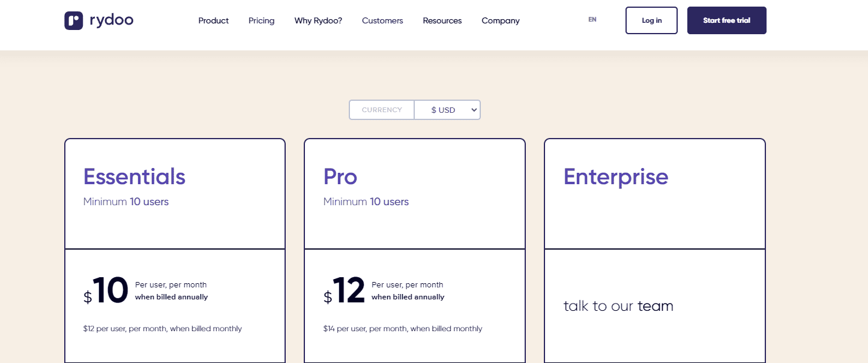Click the Pro plan heading
Viewport: 868px width, 363px height.
point(340,176)
